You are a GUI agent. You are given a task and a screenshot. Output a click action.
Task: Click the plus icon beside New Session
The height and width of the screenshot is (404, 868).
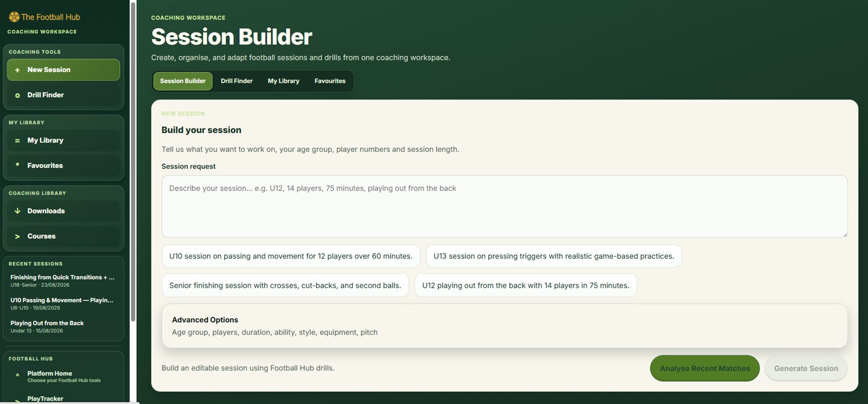pos(17,70)
